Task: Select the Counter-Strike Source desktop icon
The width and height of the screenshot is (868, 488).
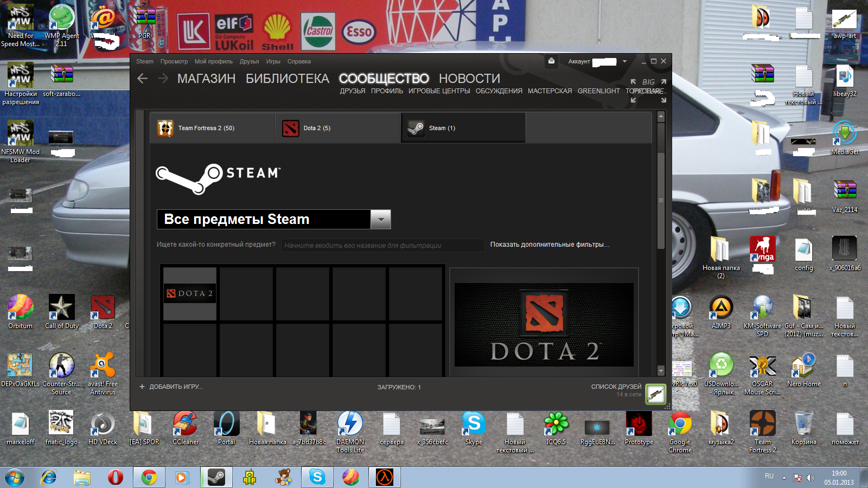Action: pos(62,374)
